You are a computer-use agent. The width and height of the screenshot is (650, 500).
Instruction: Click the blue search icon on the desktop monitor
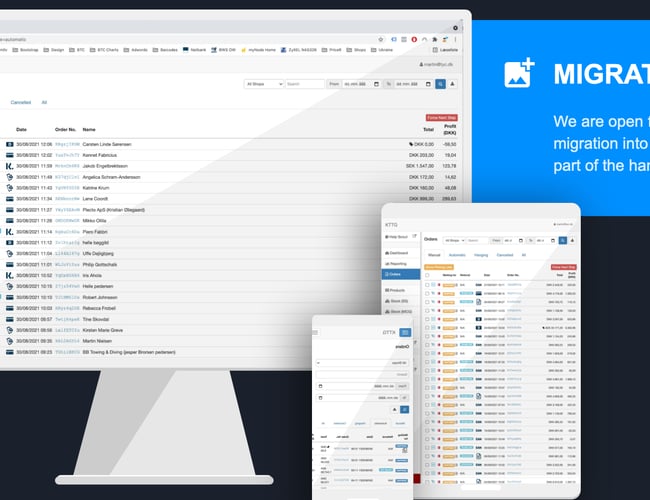439,84
